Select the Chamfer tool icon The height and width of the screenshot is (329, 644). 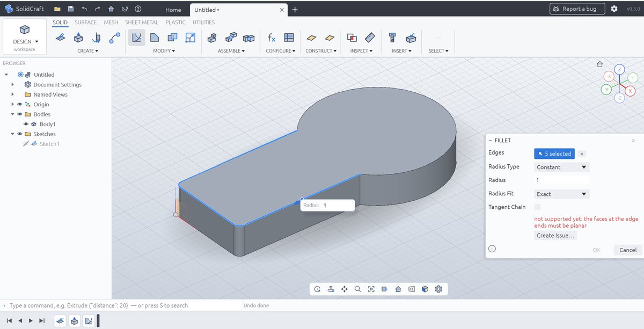point(155,38)
